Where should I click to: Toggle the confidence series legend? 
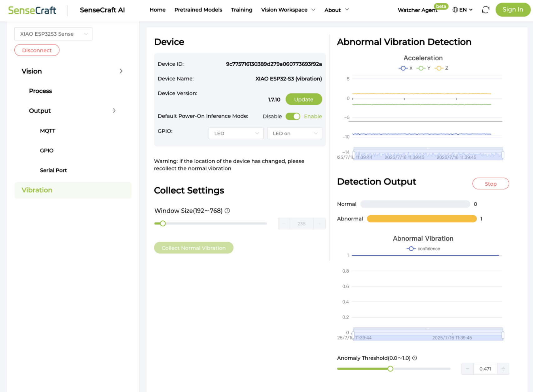423,249
